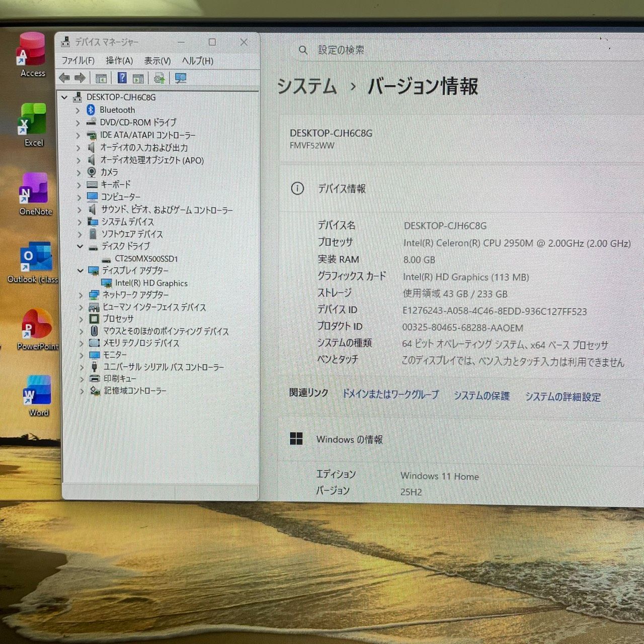The image size is (644, 644).
Task: Click the Bluetooth icon in device tree
Action: pos(91,110)
